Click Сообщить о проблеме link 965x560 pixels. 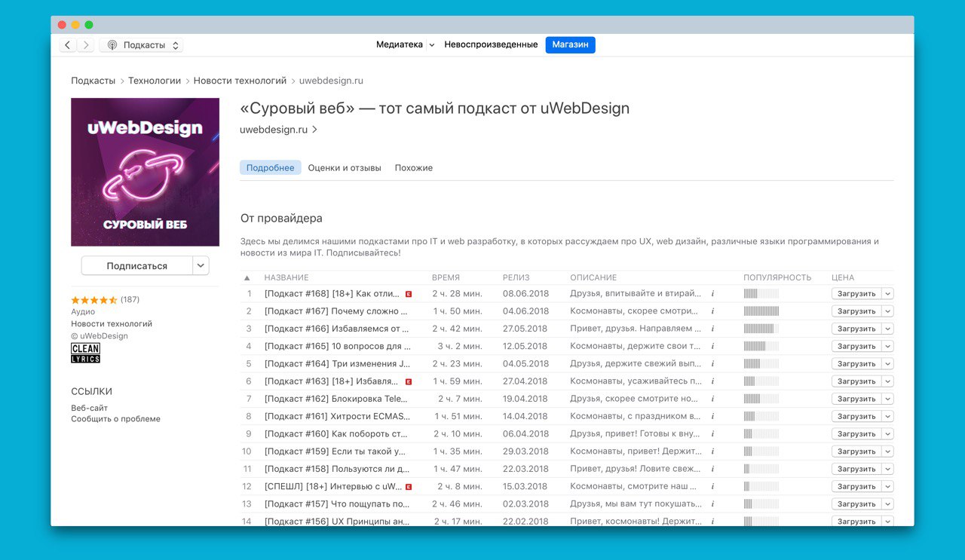pyautogui.click(x=115, y=419)
